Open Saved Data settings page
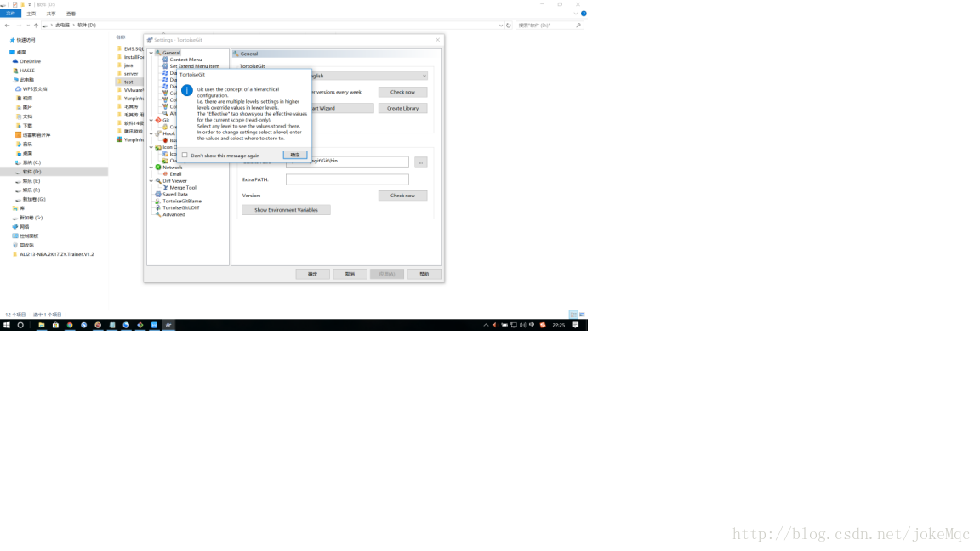 [x=175, y=194]
